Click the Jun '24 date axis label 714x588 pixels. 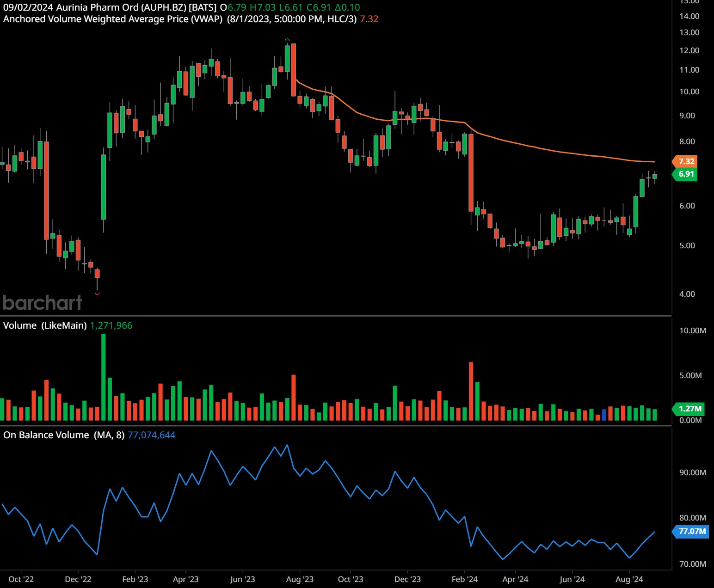(x=572, y=579)
